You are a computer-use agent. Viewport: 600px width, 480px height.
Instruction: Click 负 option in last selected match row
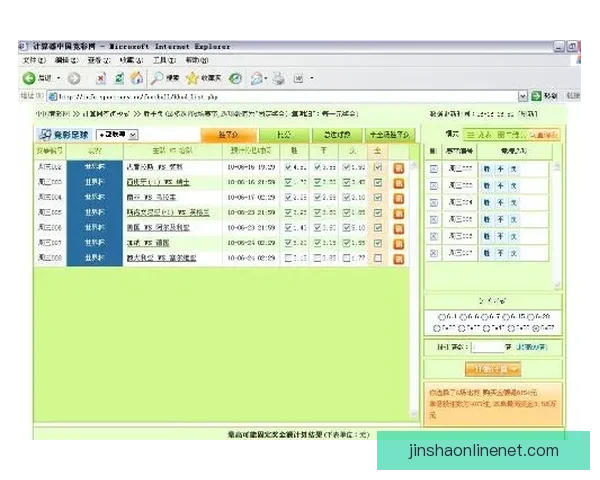(514, 253)
